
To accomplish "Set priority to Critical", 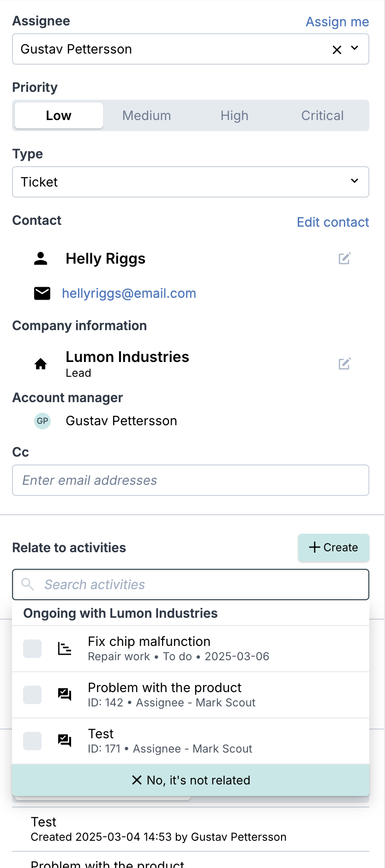I will click(x=322, y=115).
